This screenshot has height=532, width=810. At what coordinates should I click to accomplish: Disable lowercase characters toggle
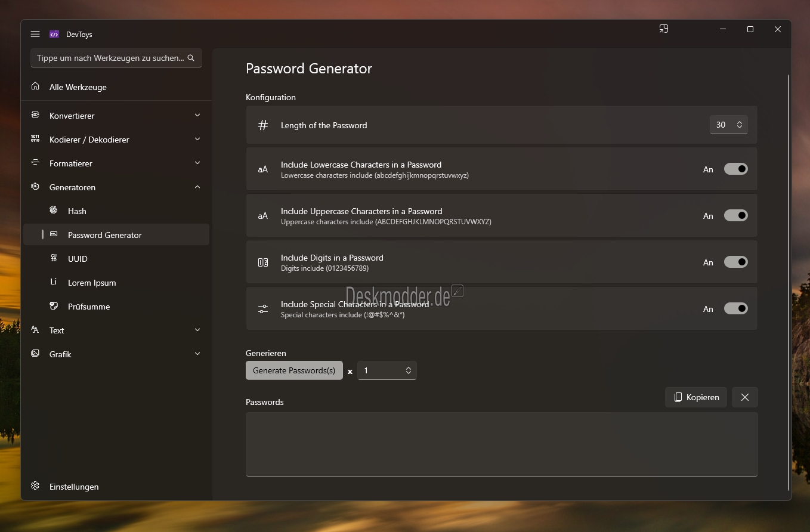735,169
